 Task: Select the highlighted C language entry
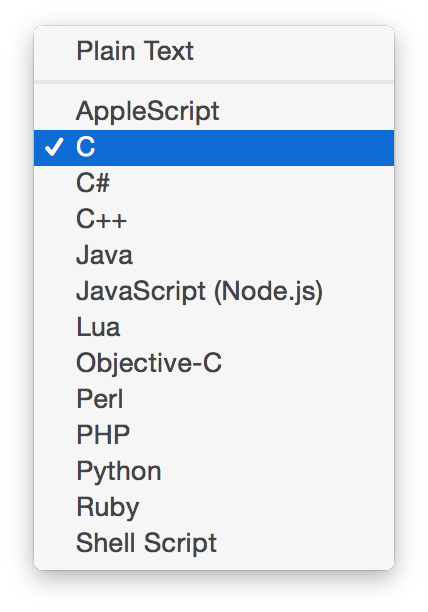(214, 148)
